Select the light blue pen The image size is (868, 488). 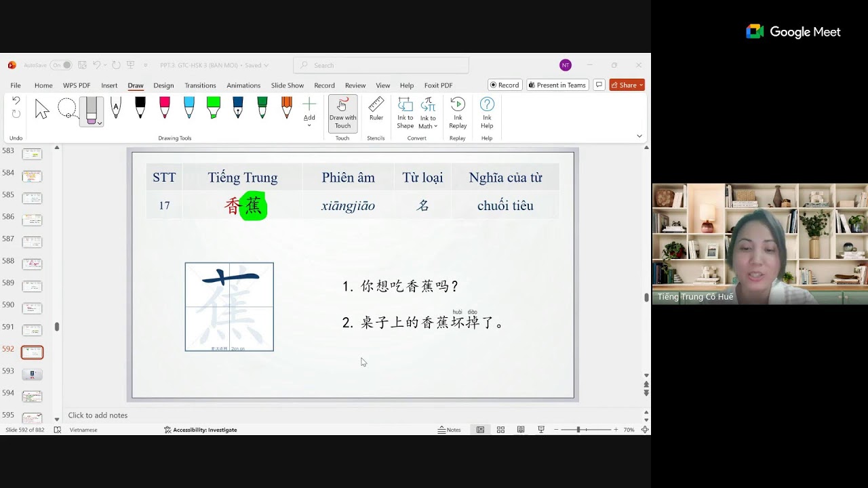click(x=189, y=108)
